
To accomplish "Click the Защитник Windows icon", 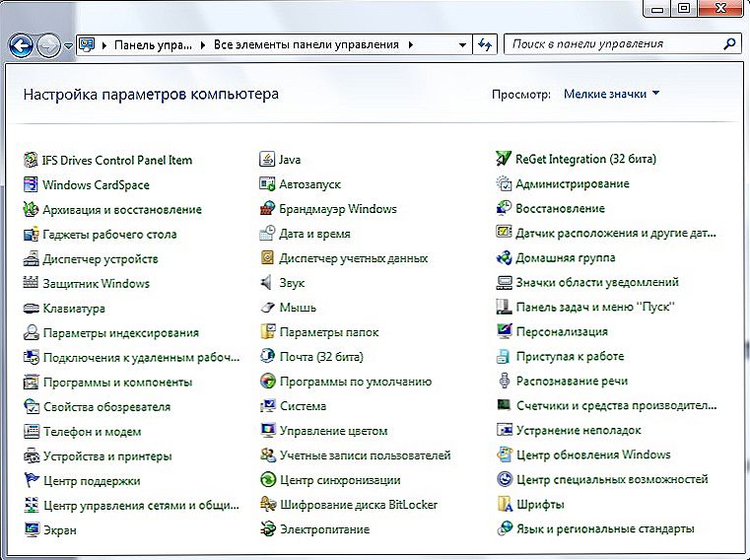I will pos(31,283).
